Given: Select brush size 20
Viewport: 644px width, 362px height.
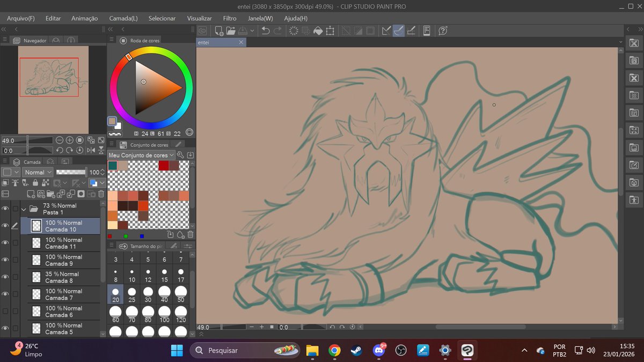Looking at the screenshot, I should (x=115, y=294).
